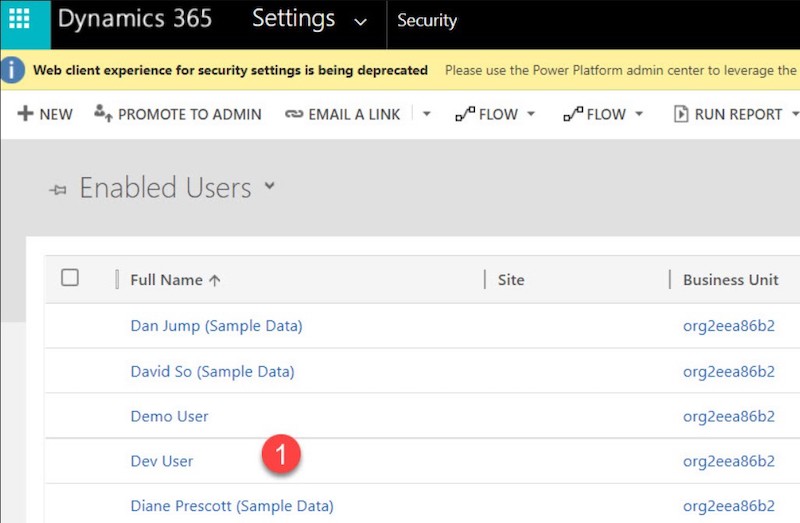Expand the chevron next to Settings
This screenshot has height=523, width=800.
(361, 22)
